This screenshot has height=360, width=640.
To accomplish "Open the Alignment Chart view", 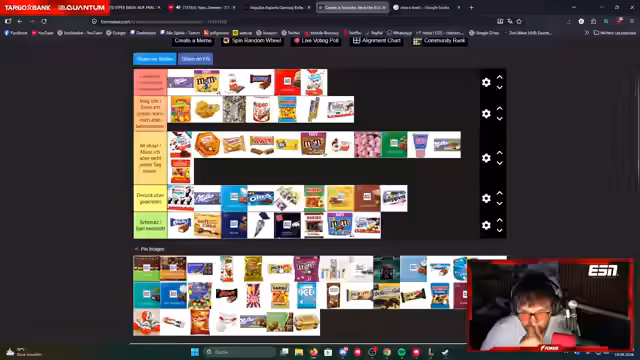I will [376, 40].
